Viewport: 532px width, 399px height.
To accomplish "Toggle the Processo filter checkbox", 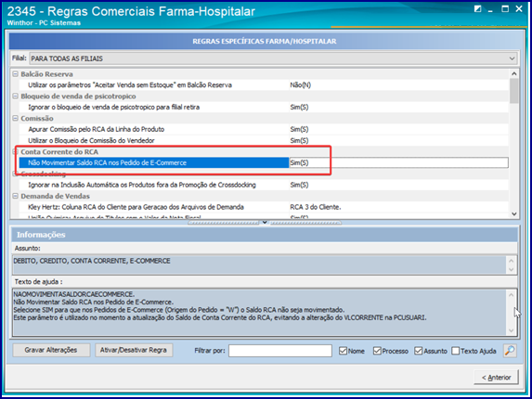I will click(x=377, y=351).
